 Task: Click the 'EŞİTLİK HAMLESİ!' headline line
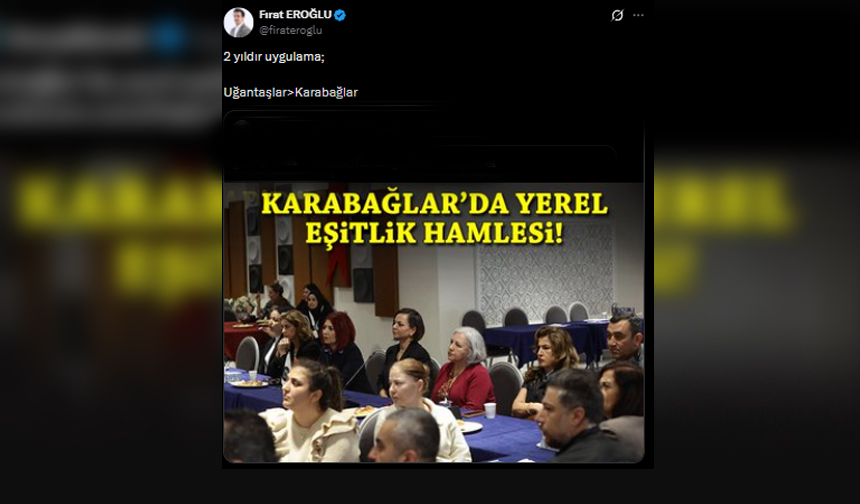pos(434,234)
